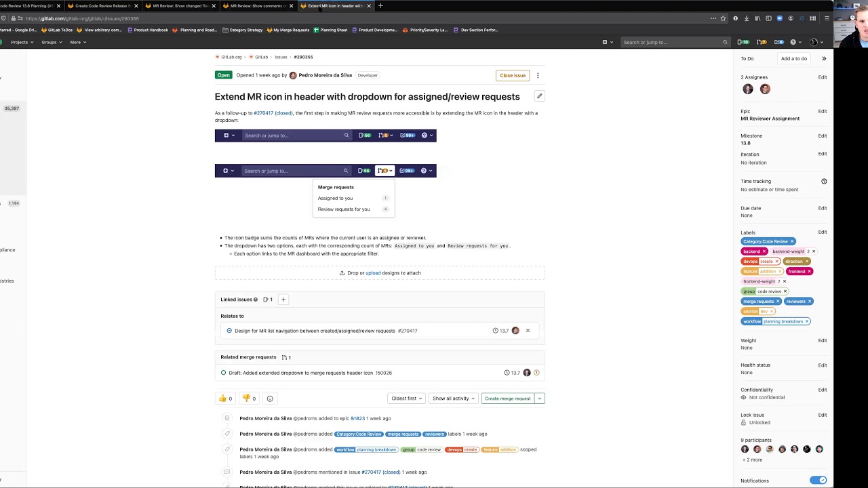Open the issues counter in the header
This screenshot has height=488, width=868.
pos(743,42)
